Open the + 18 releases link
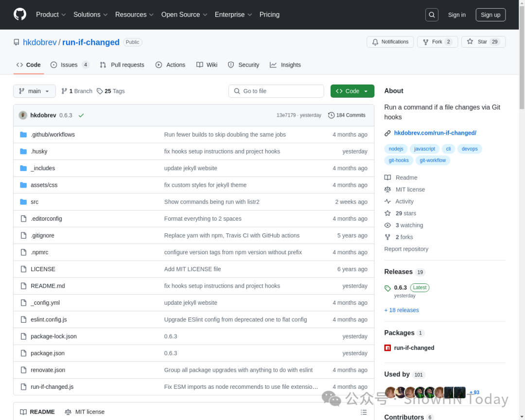The image size is (525, 420). click(x=402, y=310)
